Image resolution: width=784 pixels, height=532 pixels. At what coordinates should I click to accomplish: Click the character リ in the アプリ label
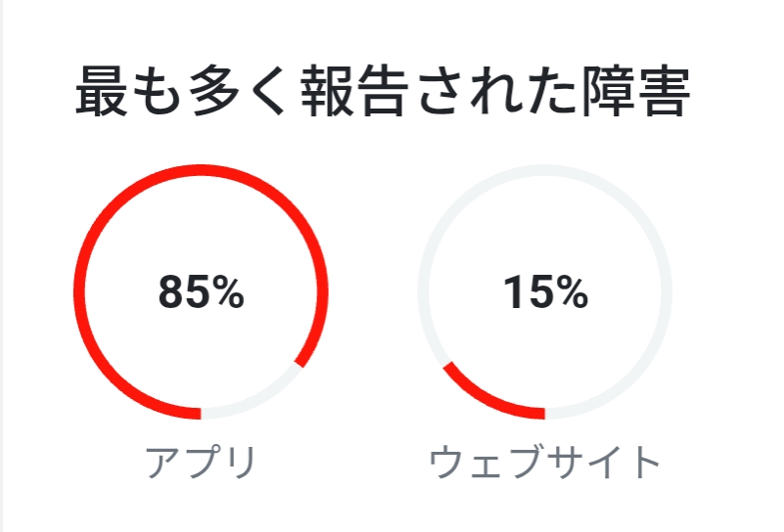pyautogui.click(x=239, y=462)
